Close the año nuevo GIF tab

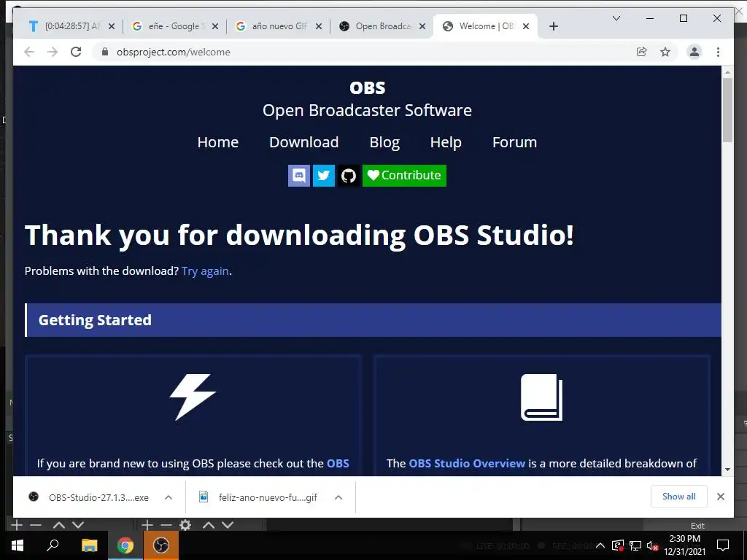pos(319,26)
